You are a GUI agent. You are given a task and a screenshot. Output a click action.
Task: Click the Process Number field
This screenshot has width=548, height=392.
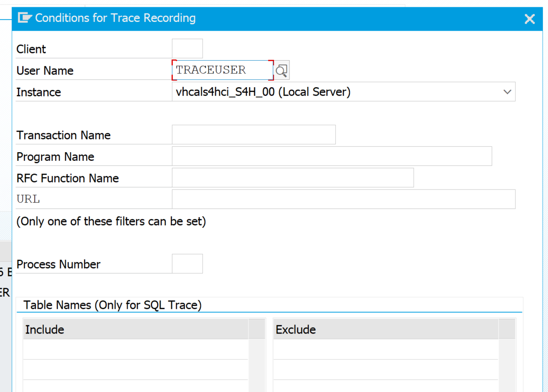coord(187,264)
